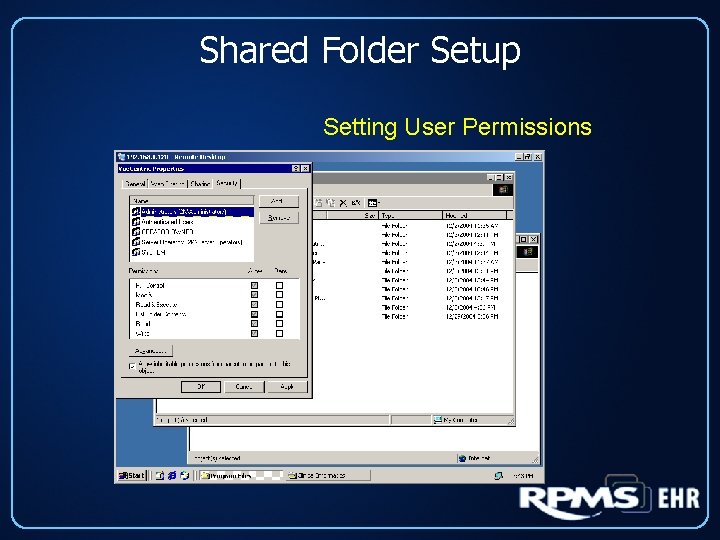
Task: Click OK in the Properties dialog
Action: [x=201, y=387]
